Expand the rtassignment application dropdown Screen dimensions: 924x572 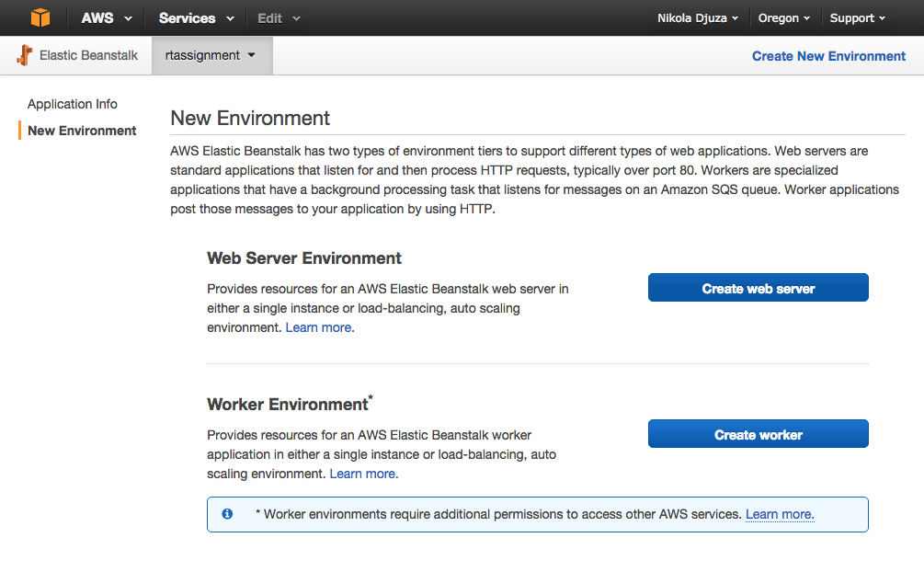point(211,56)
